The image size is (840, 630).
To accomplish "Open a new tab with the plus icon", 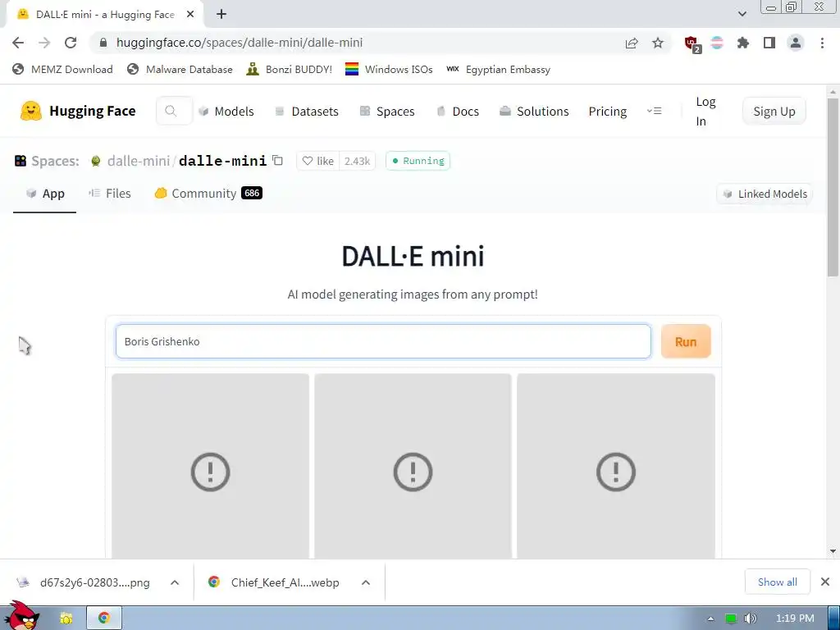I will coord(221,15).
